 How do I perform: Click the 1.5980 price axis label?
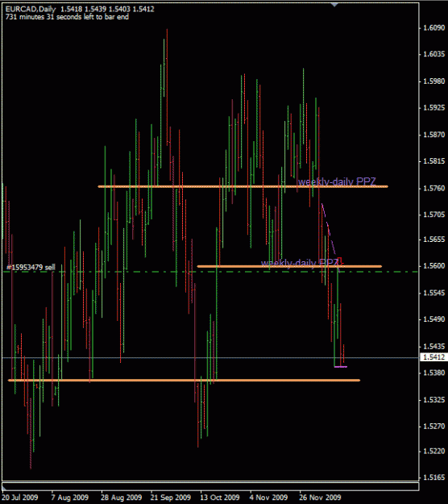[x=433, y=81]
